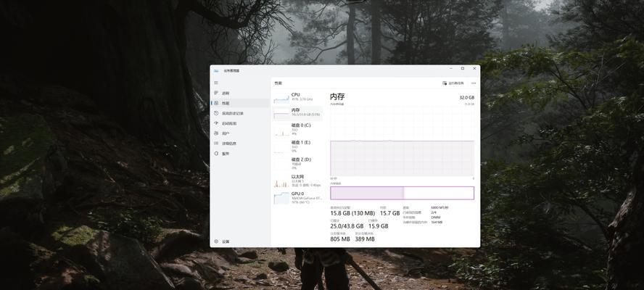
Task: Select 以太网 (Ethernet) in the performance list
Action: pyautogui.click(x=297, y=181)
